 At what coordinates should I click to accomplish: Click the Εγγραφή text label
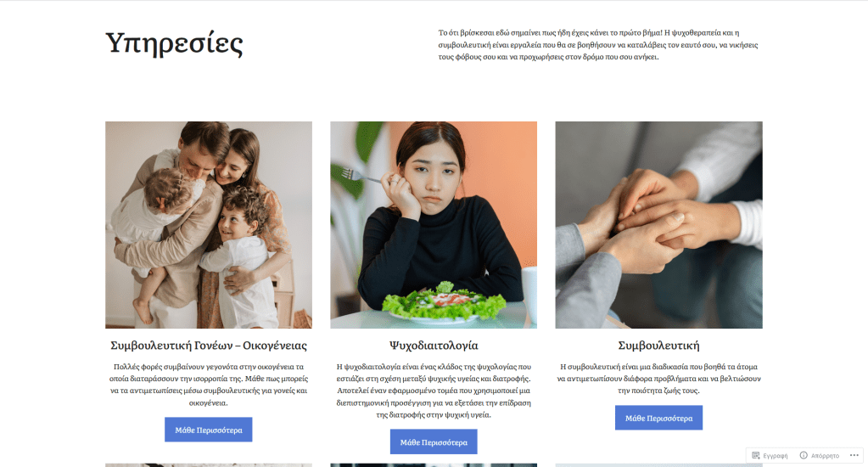coord(775,456)
